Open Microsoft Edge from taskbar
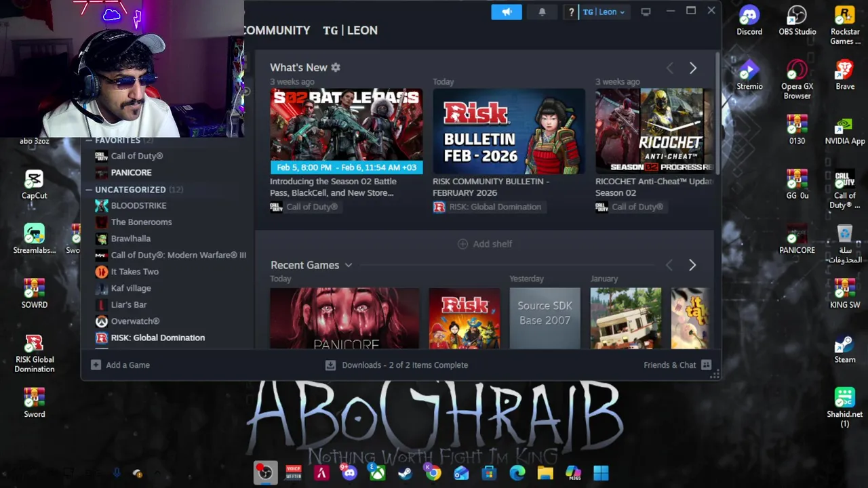The width and height of the screenshot is (868, 488). pos(517,472)
